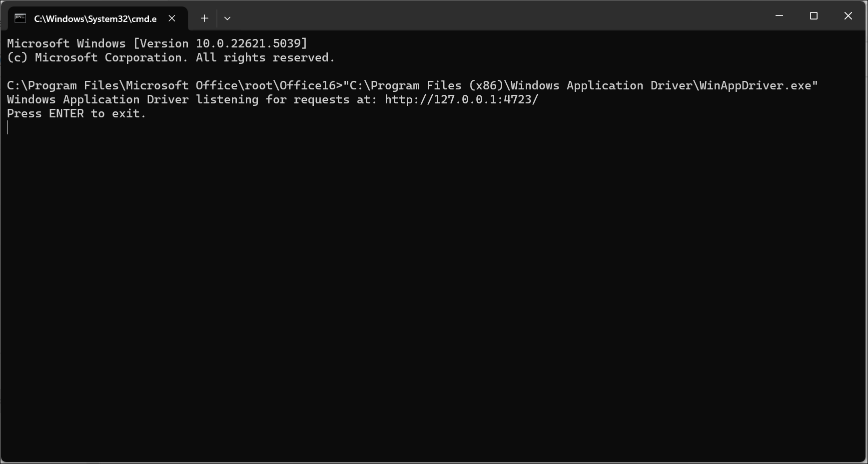Click the cmd icon in the tab
This screenshot has width=868, height=464.
pos(20,18)
